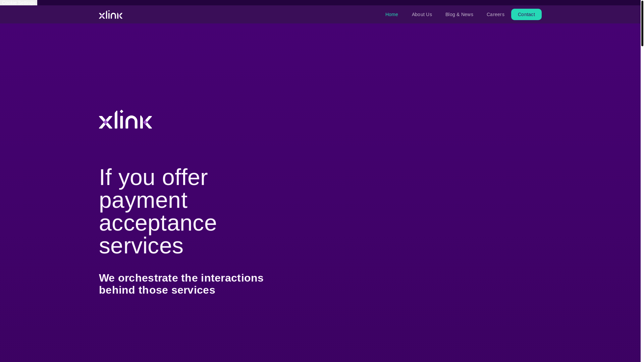Click the heading "If you offer payment acceptance services"
The height and width of the screenshot is (362, 644).
point(158,211)
